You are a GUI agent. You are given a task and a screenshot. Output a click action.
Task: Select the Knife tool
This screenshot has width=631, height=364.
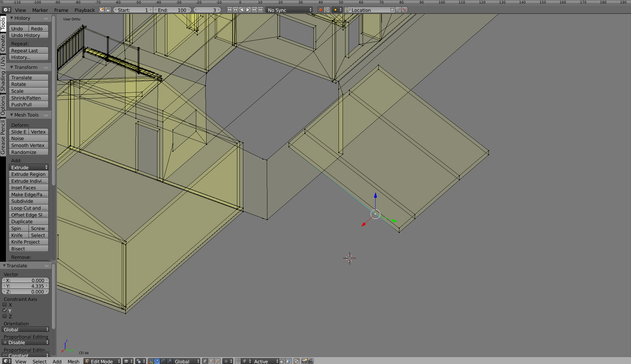coord(18,235)
